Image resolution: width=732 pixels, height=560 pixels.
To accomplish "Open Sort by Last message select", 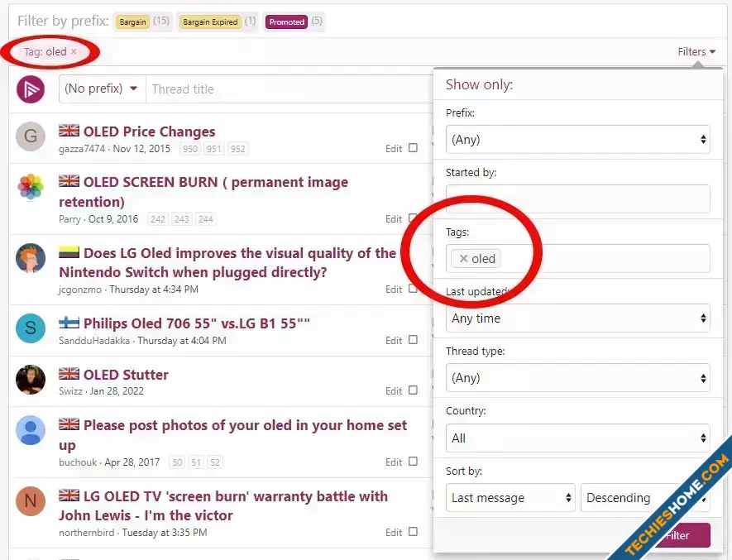I will (510, 497).
